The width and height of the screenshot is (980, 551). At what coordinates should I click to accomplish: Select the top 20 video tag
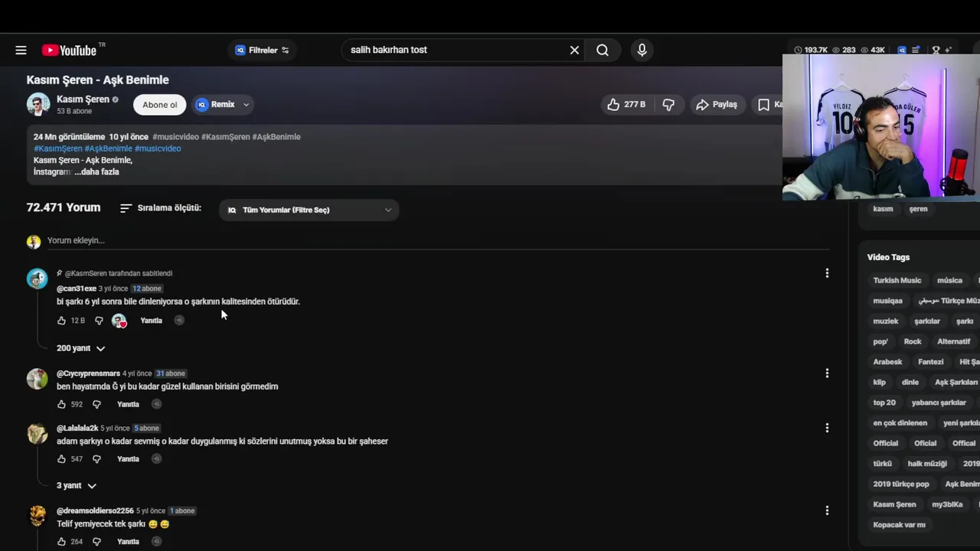[x=884, y=403]
